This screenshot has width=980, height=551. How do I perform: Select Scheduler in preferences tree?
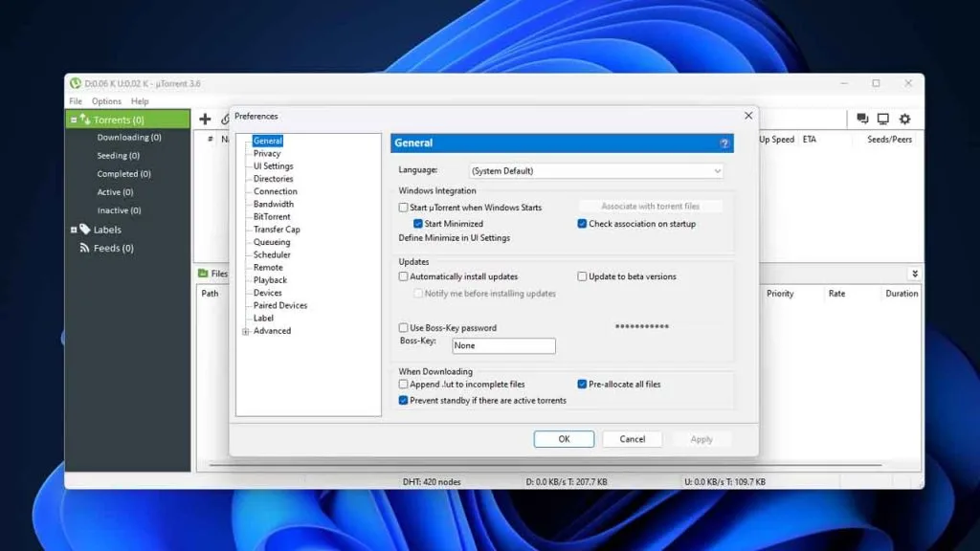(x=272, y=254)
